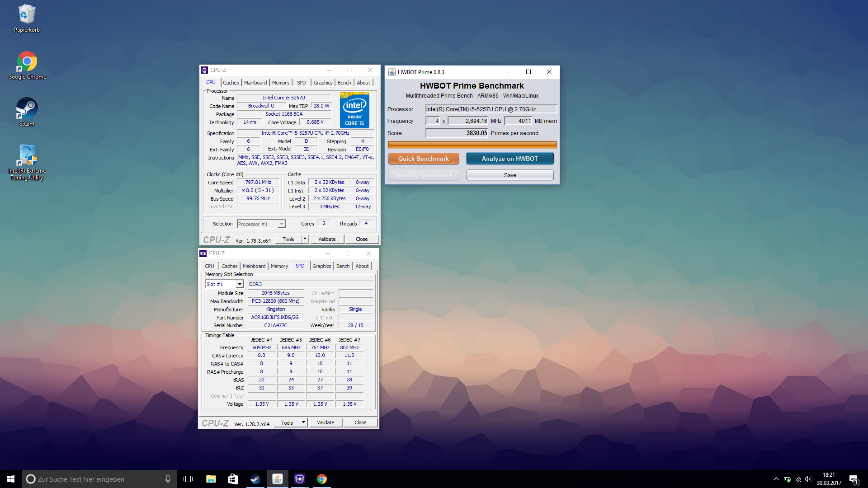This screenshot has width=868, height=488.
Task: Click Tools button in lower CPU-Z window
Action: point(287,422)
